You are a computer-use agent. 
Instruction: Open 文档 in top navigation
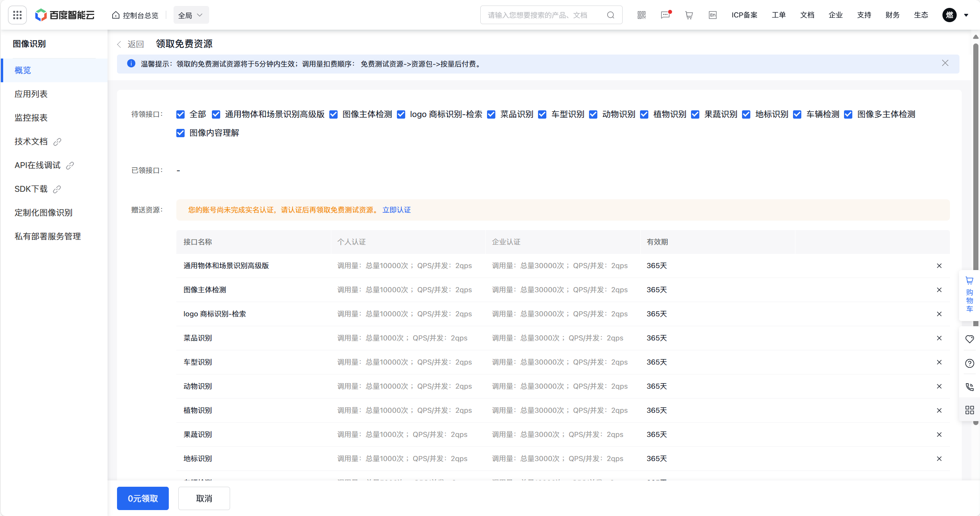[x=807, y=15]
